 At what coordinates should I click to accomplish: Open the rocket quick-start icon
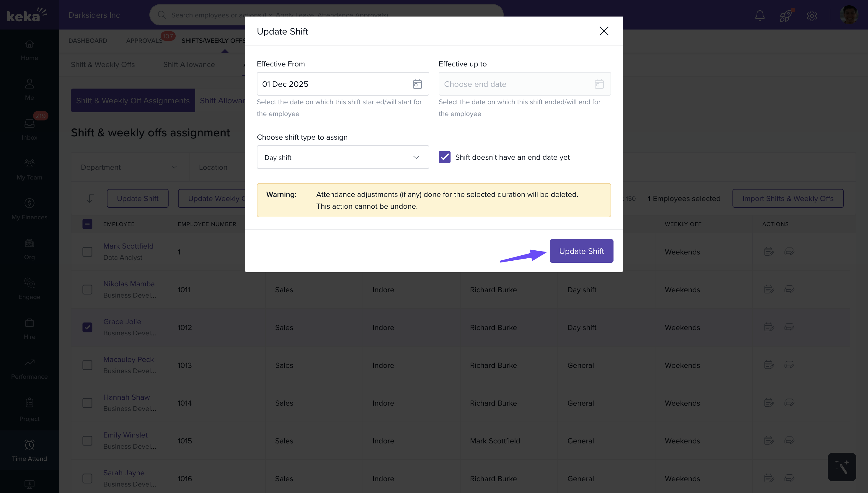pyautogui.click(x=785, y=15)
